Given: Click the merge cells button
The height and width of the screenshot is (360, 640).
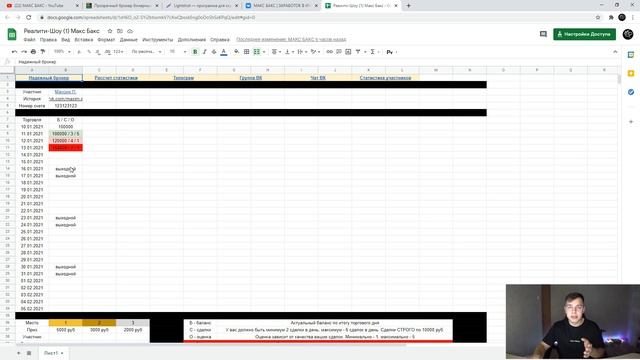Looking at the screenshot, I should click(257, 52).
